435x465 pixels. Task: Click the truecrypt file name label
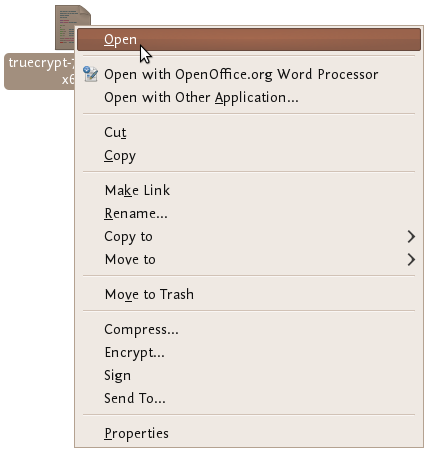point(39,71)
